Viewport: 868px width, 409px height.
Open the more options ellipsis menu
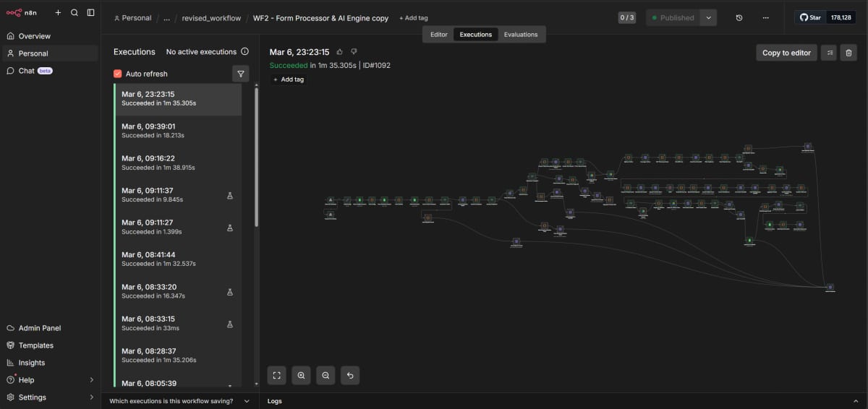[x=766, y=17]
